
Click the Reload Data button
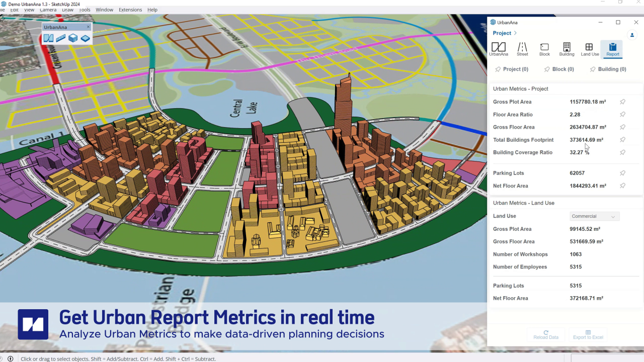click(x=546, y=335)
